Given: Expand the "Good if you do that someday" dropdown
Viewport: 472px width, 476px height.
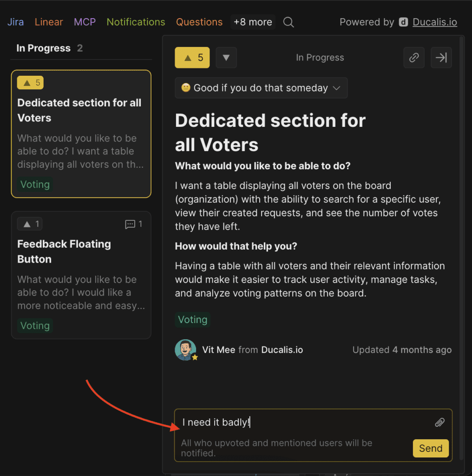Looking at the screenshot, I should click(261, 88).
